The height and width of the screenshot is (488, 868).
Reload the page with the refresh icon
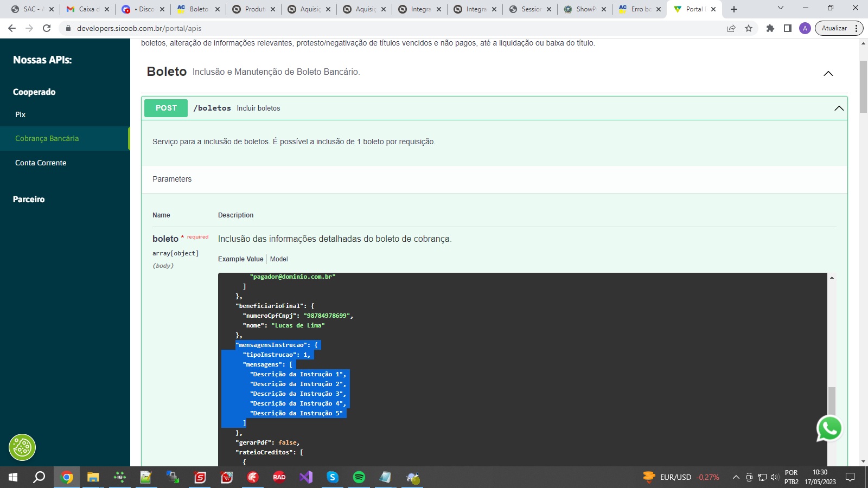(x=47, y=28)
